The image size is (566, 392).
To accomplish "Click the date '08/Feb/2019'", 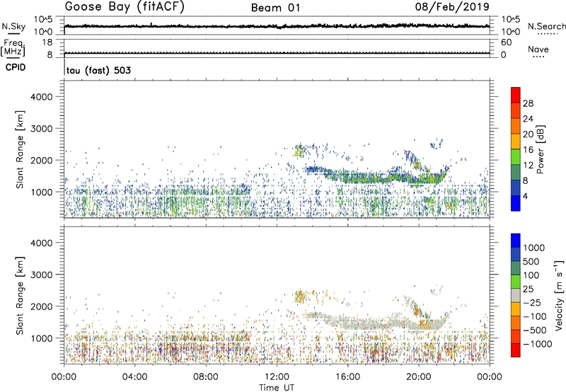I will 452,6.
